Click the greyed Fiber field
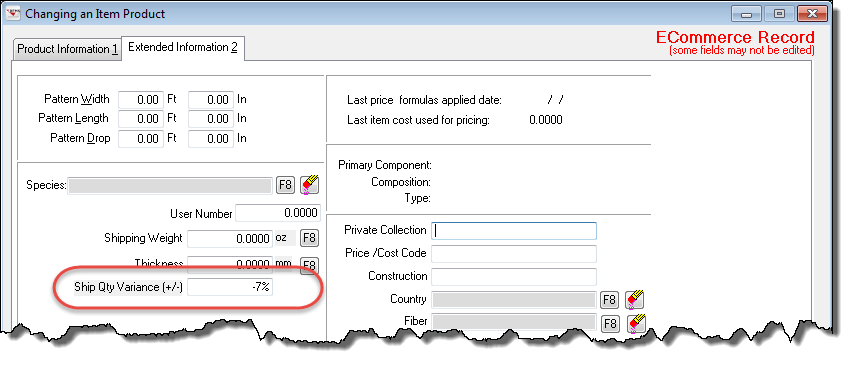 point(514,322)
